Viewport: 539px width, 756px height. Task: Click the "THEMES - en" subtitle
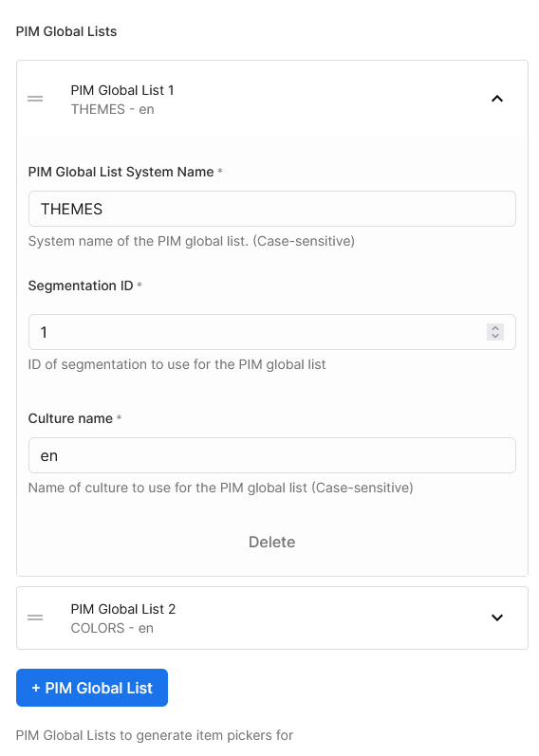click(112, 109)
